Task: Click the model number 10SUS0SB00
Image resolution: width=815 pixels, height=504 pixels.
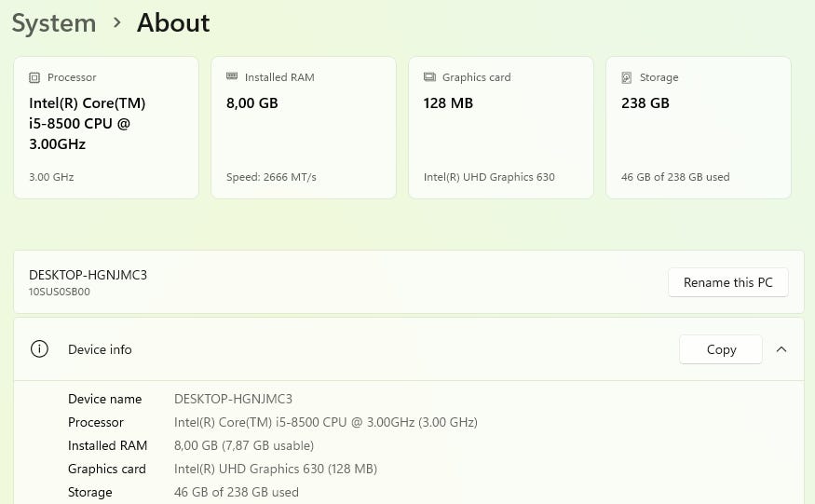Action: click(x=60, y=292)
